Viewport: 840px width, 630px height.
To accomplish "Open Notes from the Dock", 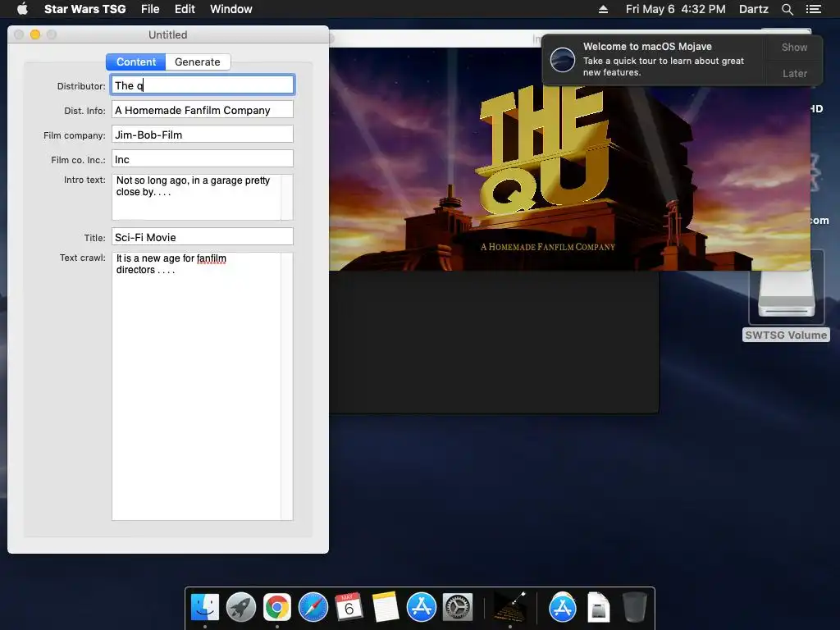I will [x=386, y=608].
